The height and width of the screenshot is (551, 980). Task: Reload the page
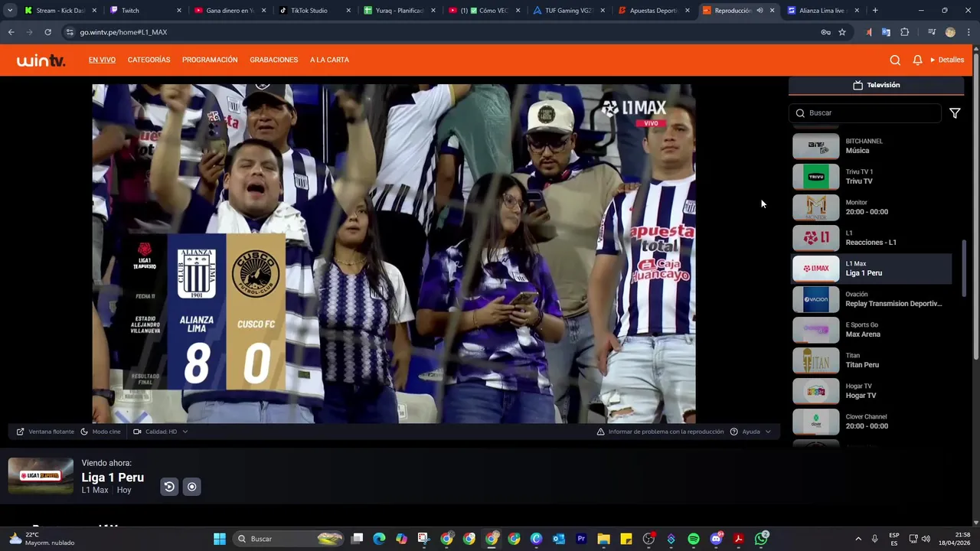coord(47,32)
